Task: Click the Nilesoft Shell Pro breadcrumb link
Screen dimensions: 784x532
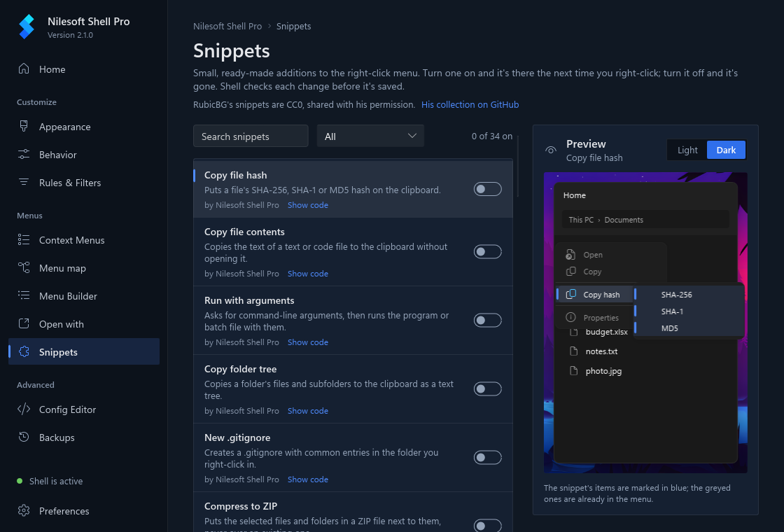Action: click(x=227, y=26)
